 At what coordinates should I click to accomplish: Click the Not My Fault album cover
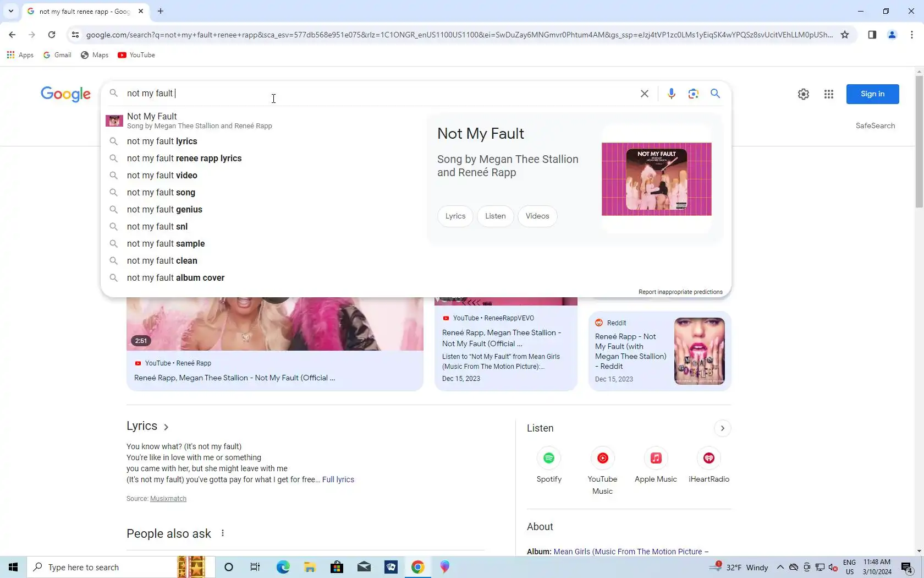[x=657, y=179]
